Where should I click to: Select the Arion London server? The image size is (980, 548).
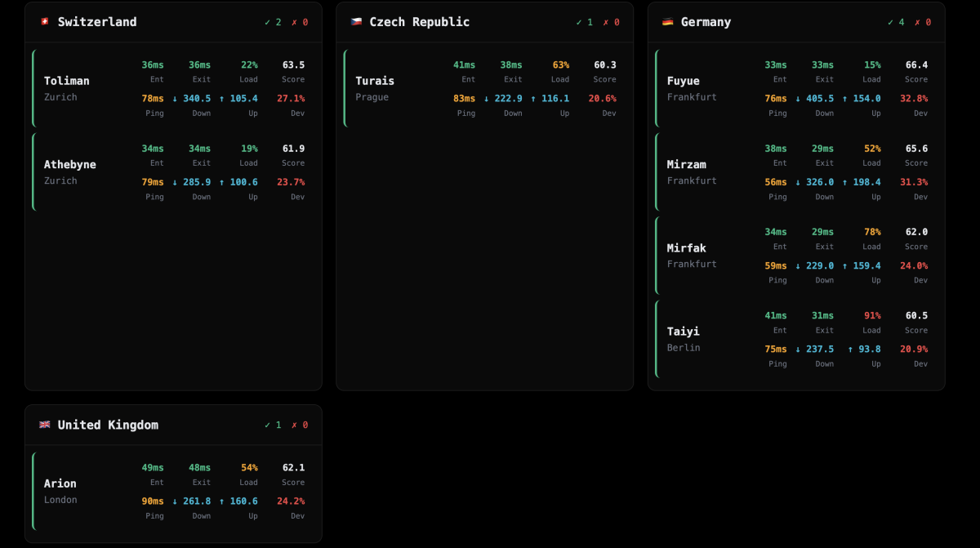pyautogui.click(x=60, y=483)
